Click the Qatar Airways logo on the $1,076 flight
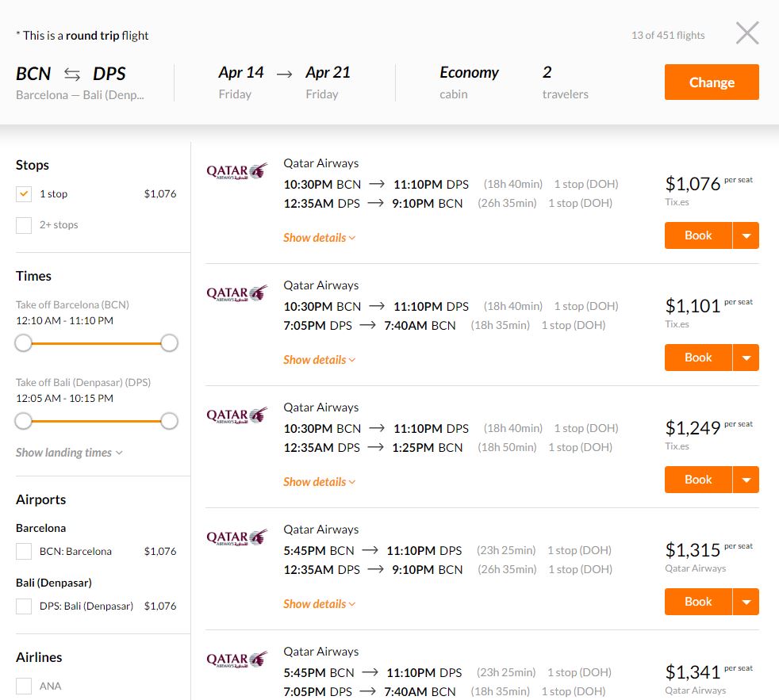779x700 pixels. click(237, 171)
